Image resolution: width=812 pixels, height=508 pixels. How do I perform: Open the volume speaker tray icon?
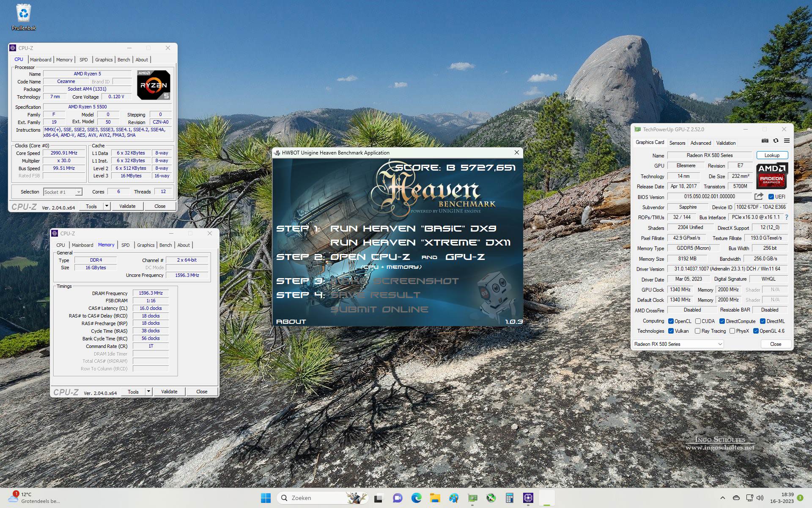tap(760, 498)
